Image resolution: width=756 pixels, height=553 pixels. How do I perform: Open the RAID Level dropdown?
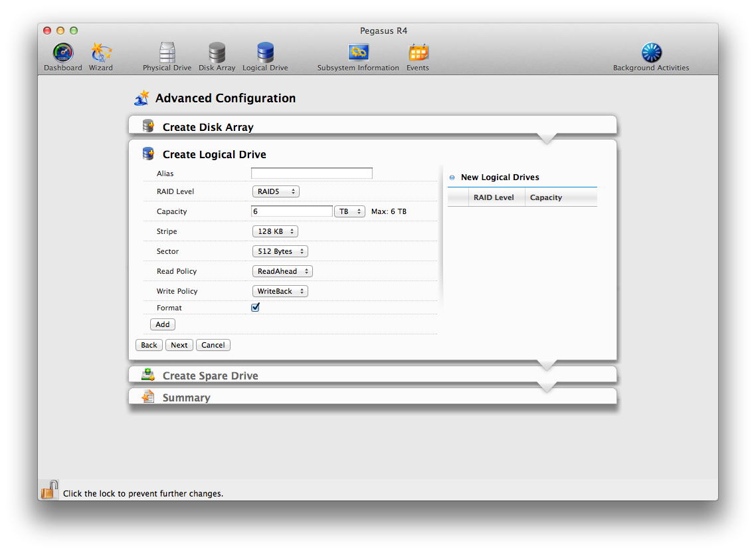(276, 191)
